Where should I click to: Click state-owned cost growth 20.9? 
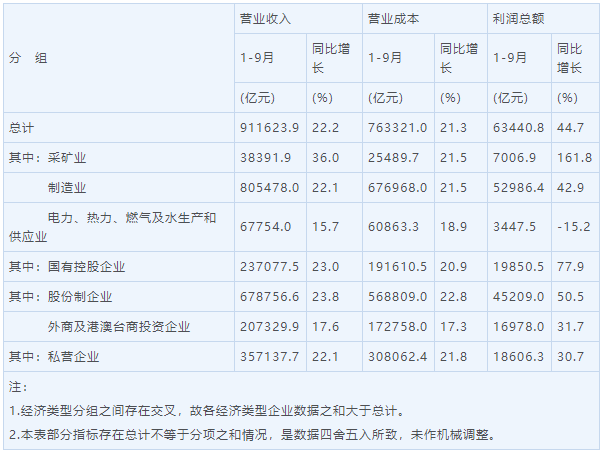[x=453, y=266]
